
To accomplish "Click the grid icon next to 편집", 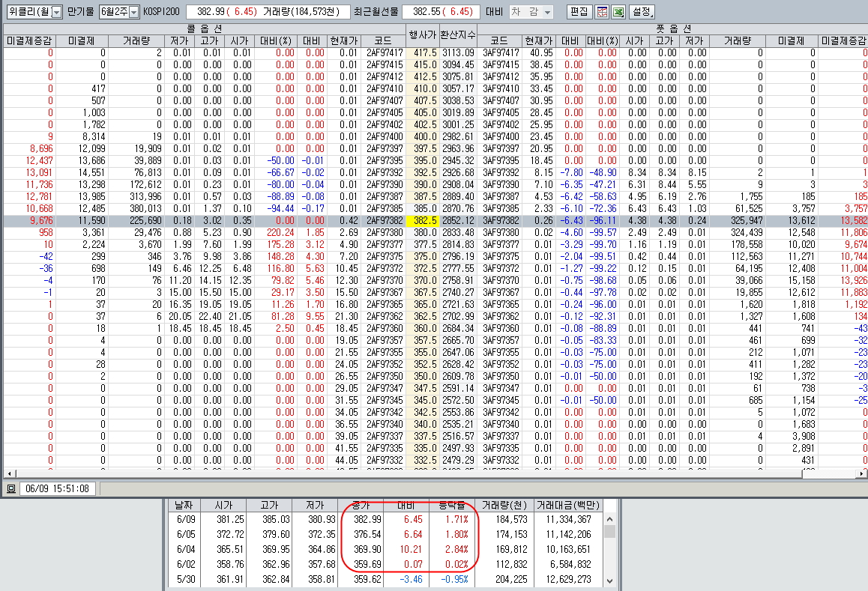I will (602, 12).
